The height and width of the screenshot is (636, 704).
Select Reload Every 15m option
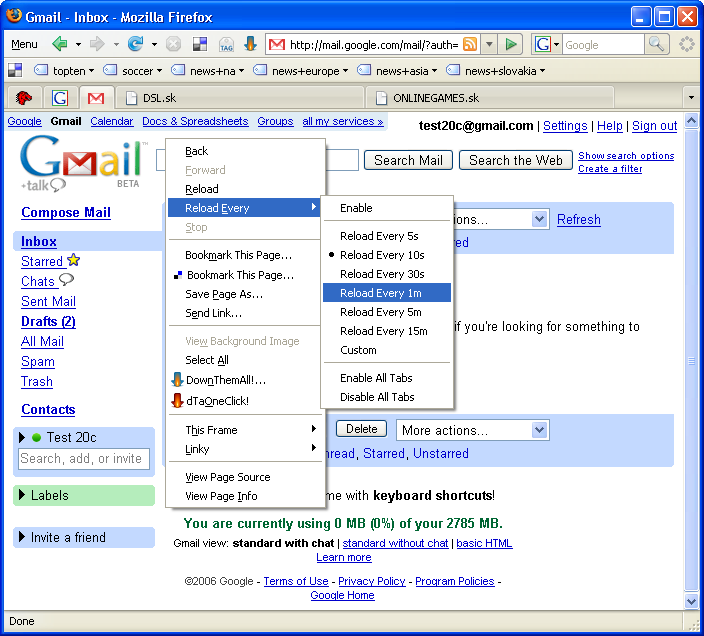[387, 331]
